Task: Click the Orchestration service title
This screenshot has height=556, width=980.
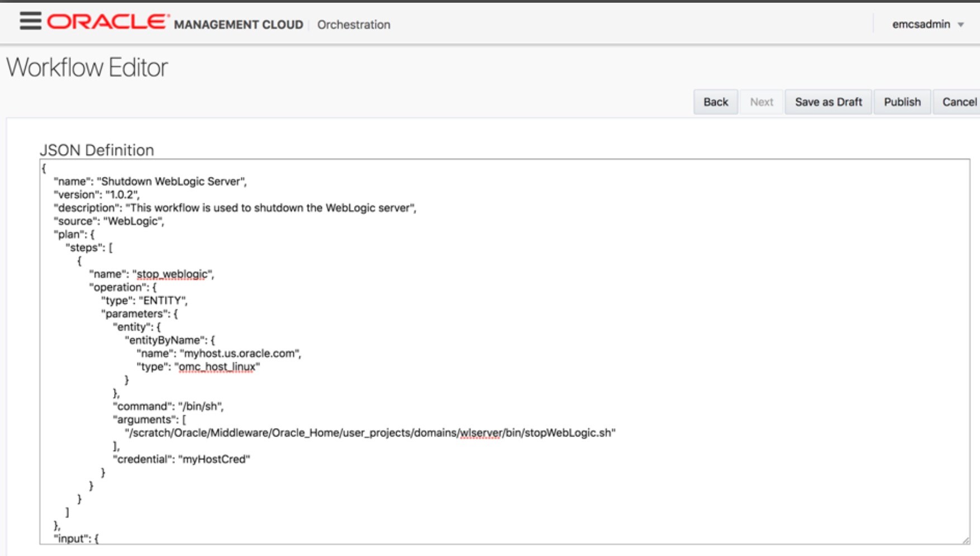Action: point(354,25)
